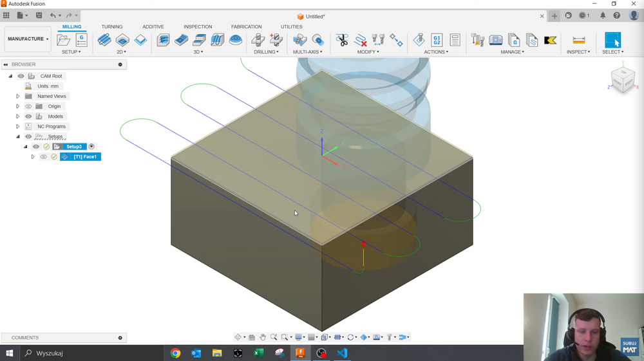This screenshot has width=644, height=361.
Task: Open Chrome from the taskbar
Action: (x=175, y=353)
